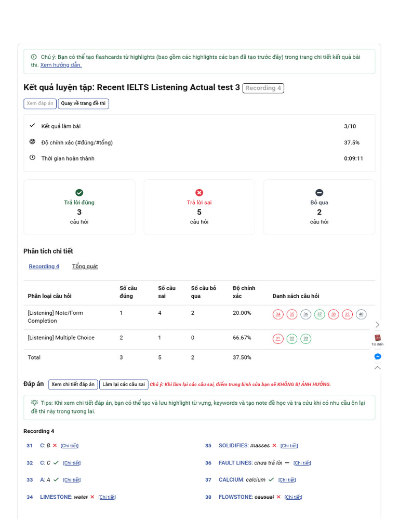Click the Xem đáp án button
The image size is (399, 532).
(x=40, y=103)
